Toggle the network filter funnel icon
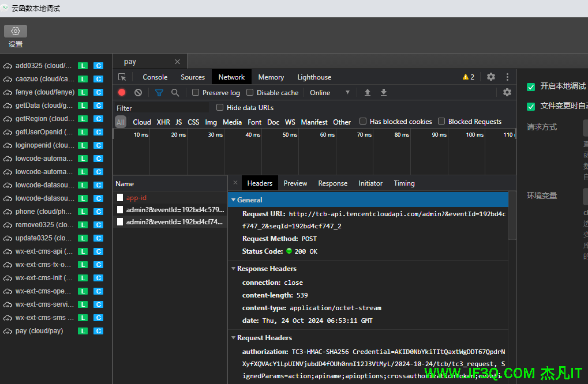 (159, 92)
